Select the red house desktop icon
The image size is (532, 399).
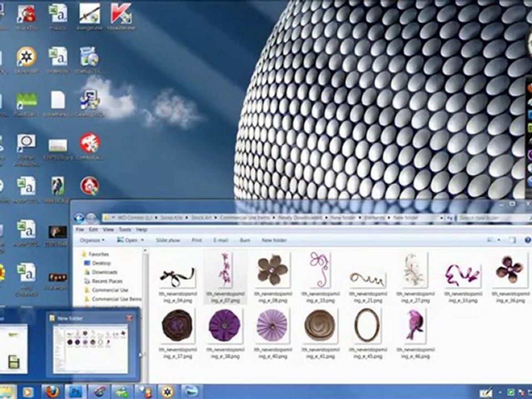point(90,186)
